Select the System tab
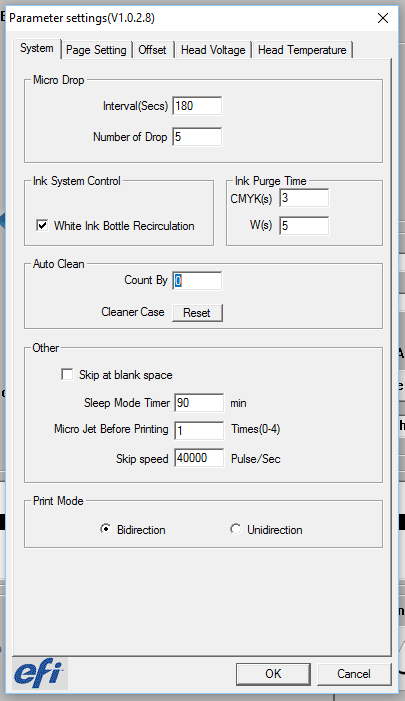The height and width of the screenshot is (701, 405). tap(37, 48)
